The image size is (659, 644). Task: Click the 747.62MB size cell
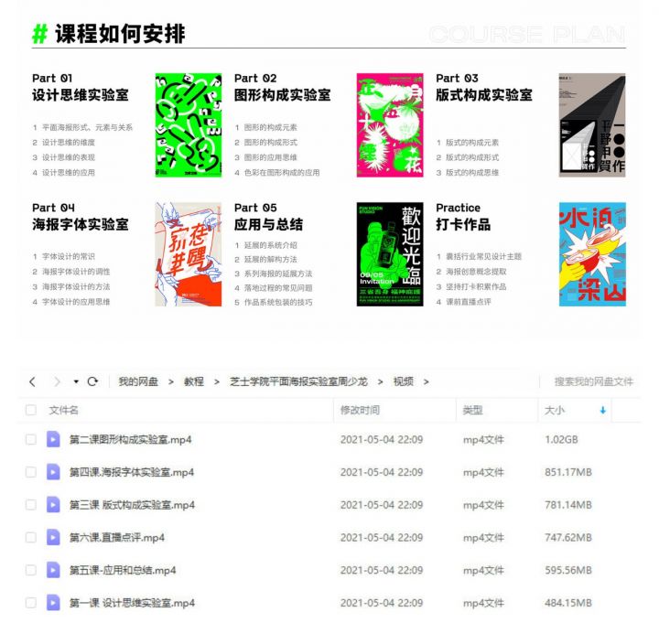click(568, 537)
